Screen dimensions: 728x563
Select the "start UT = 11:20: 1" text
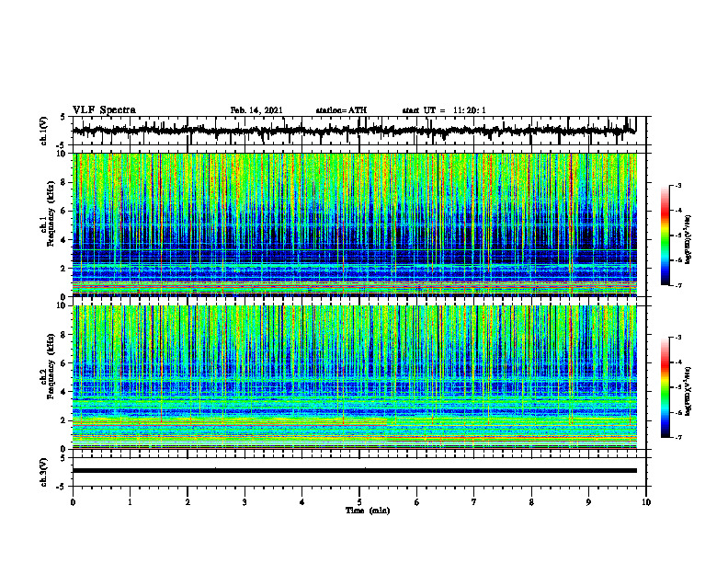[444, 110]
